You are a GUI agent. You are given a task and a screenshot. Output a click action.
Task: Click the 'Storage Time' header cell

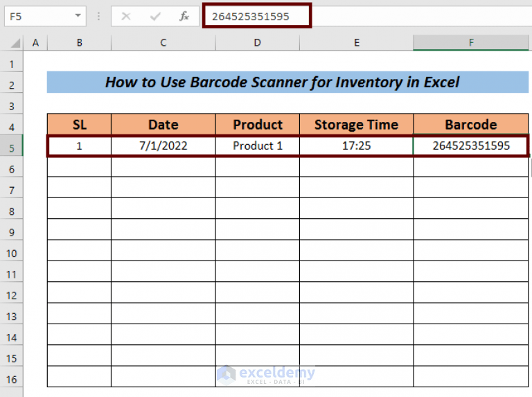pyautogui.click(x=357, y=125)
